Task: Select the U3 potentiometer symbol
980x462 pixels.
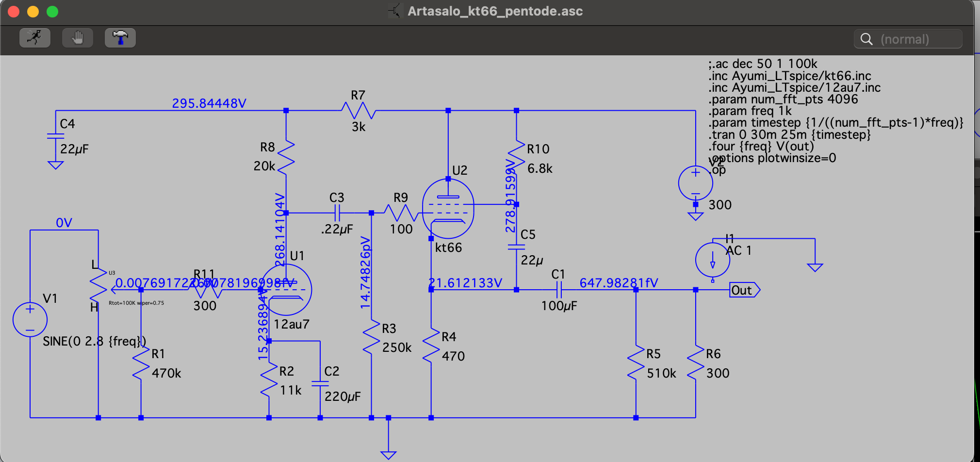Action: [x=98, y=285]
